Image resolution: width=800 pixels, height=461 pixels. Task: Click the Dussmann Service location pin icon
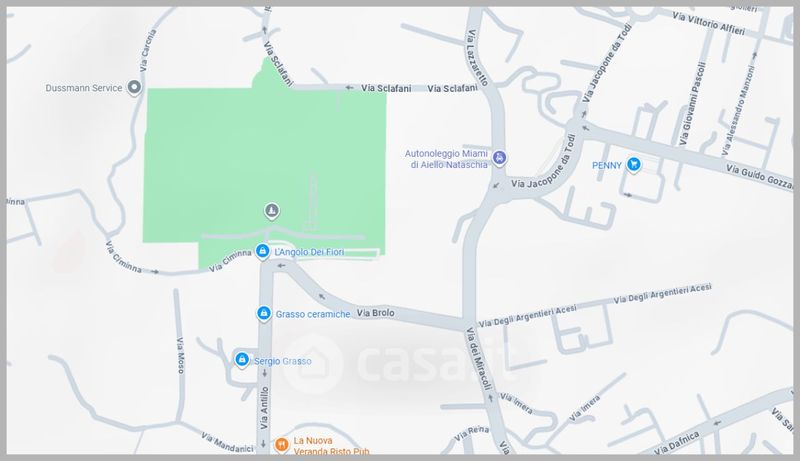pyautogui.click(x=134, y=88)
